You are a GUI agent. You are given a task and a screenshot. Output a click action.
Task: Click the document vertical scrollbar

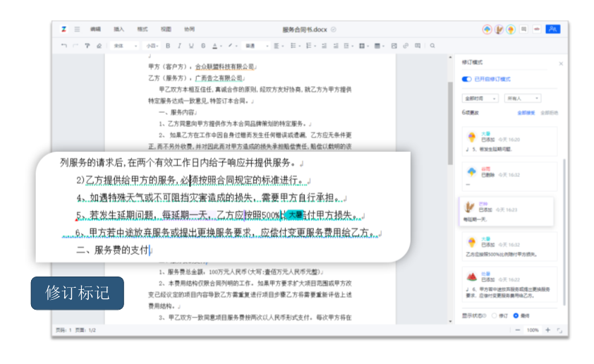pyautogui.click(x=450, y=123)
